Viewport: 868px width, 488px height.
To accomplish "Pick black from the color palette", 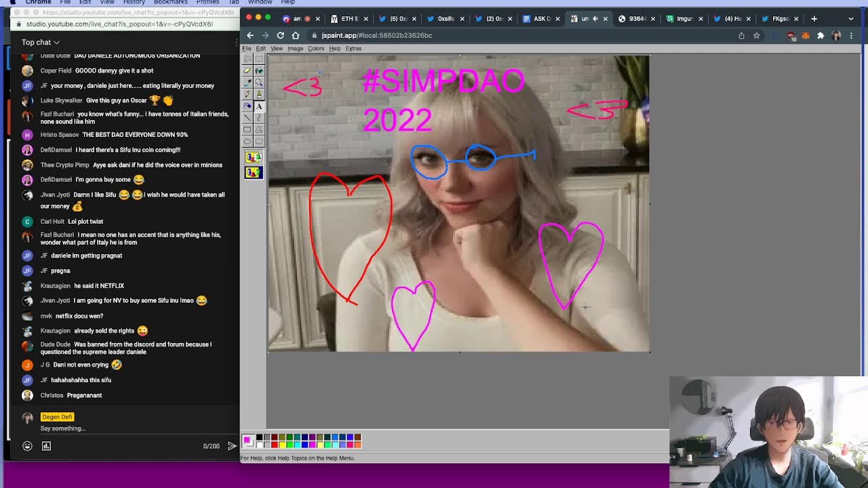I will click(260, 437).
